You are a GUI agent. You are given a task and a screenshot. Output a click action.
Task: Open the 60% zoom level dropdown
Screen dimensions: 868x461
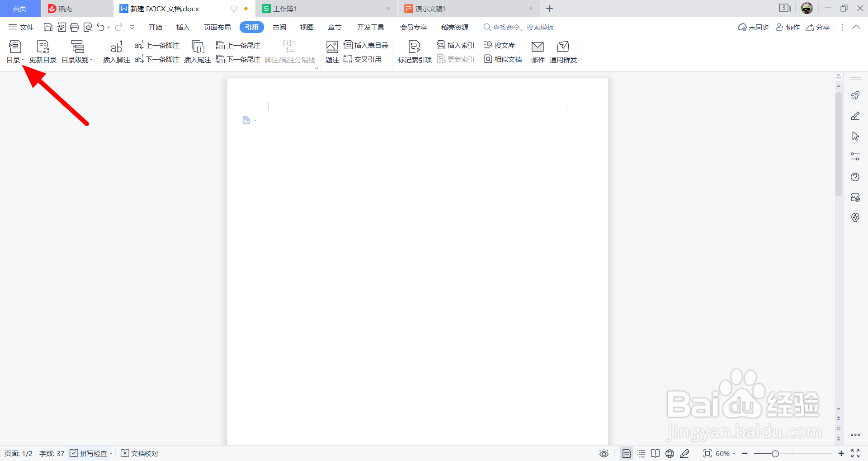pos(725,453)
